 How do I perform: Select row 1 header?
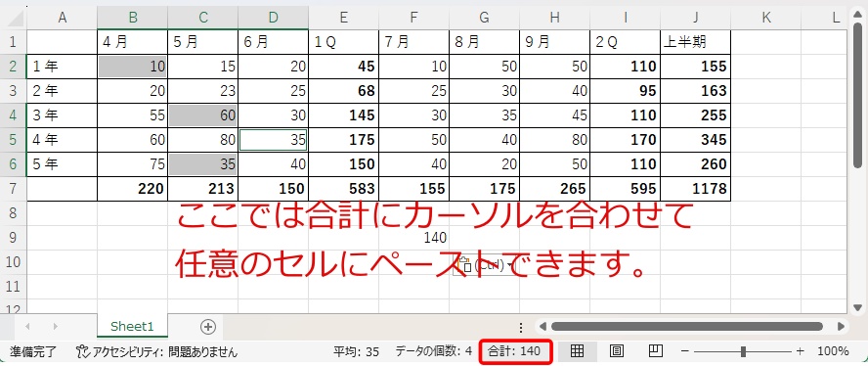13,42
